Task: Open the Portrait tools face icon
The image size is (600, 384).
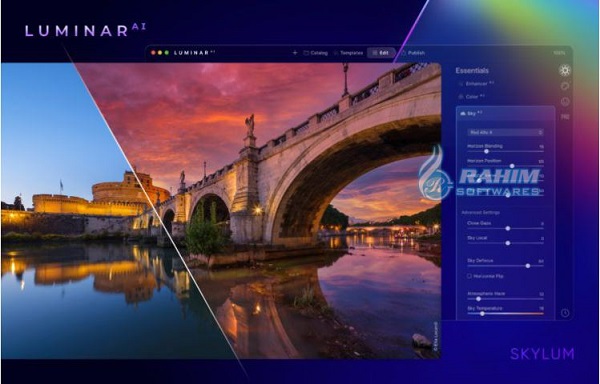Action: point(565,101)
